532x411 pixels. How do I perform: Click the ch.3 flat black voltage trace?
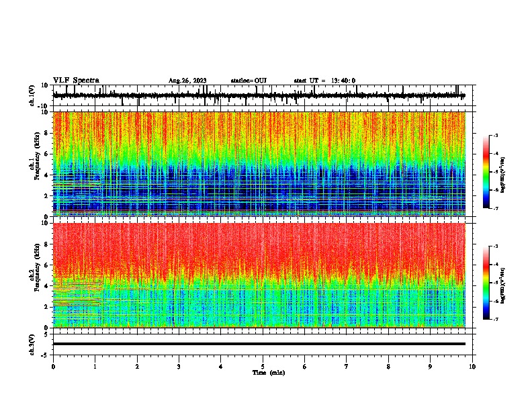pos(259,344)
